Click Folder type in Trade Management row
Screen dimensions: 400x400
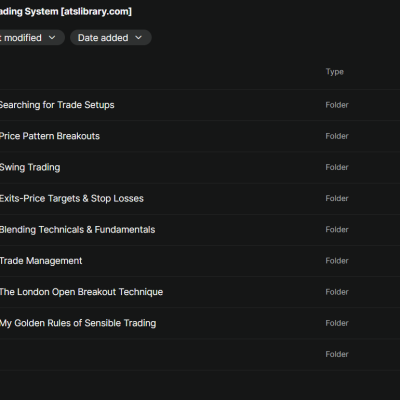click(337, 261)
